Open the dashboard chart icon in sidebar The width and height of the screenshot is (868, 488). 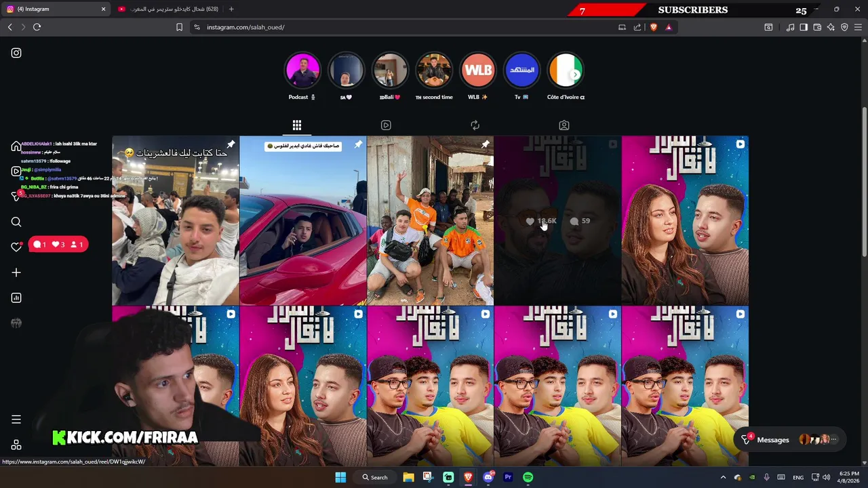pyautogui.click(x=16, y=298)
